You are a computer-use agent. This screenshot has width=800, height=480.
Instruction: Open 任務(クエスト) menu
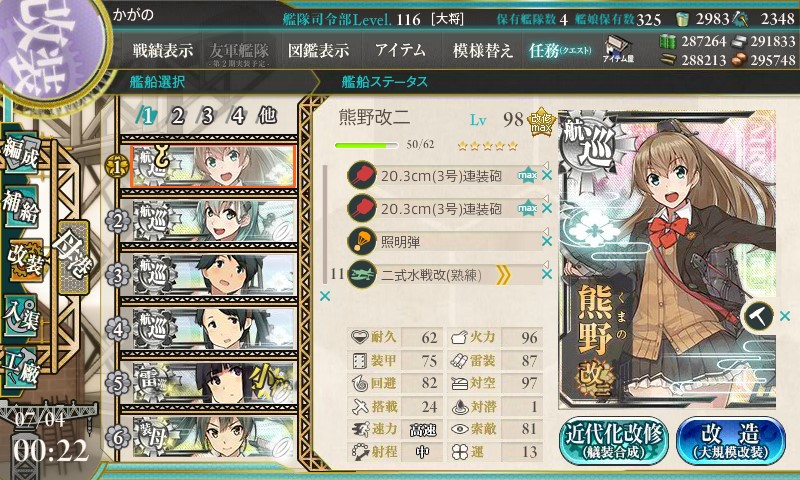[560, 50]
